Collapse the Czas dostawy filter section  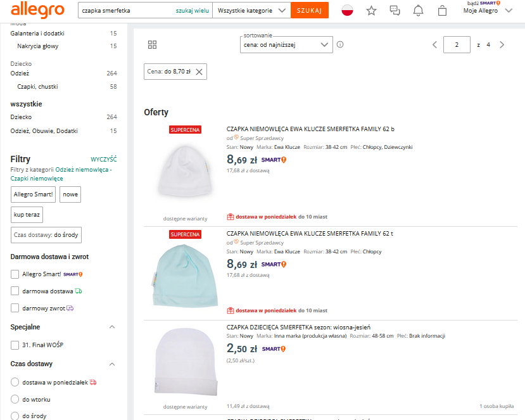[x=112, y=364]
